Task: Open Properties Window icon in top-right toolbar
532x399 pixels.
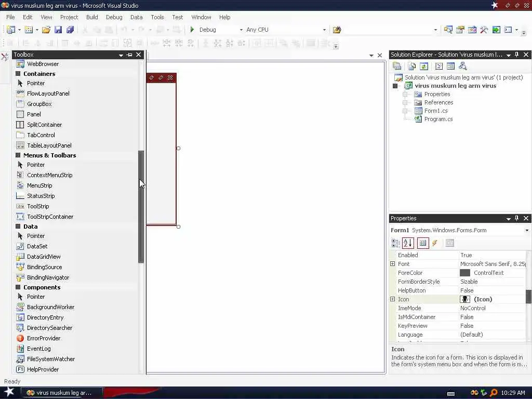Action: [460, 30]
